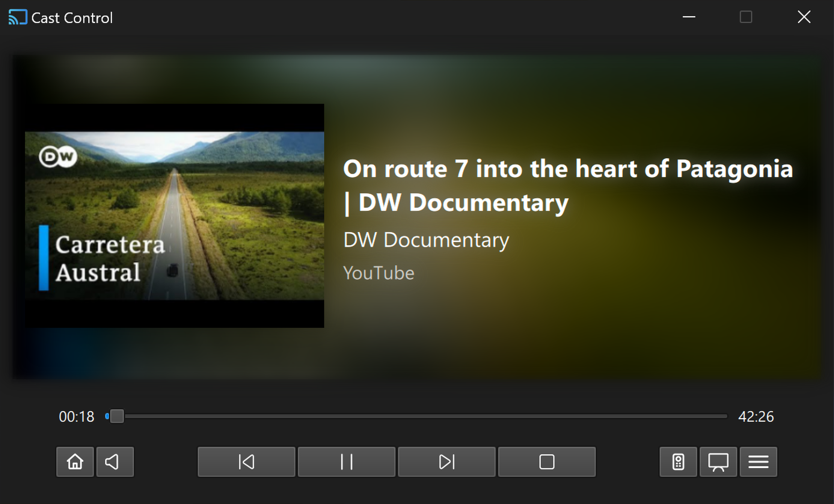Image resolution: width=834 pixels, height=504 pixels.
Task: Skip to the previous track
Action: [x=246, y=462]
